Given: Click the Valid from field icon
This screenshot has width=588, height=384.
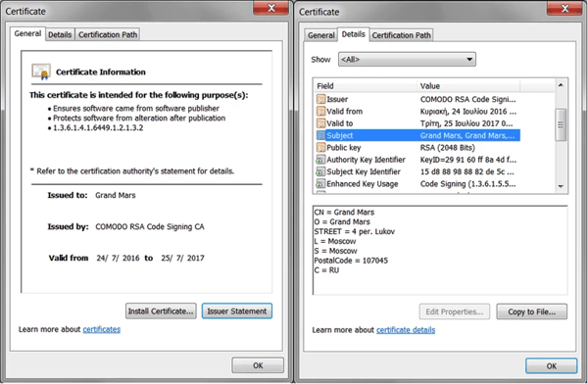Looking at the screenshot, I should point(320,112).
